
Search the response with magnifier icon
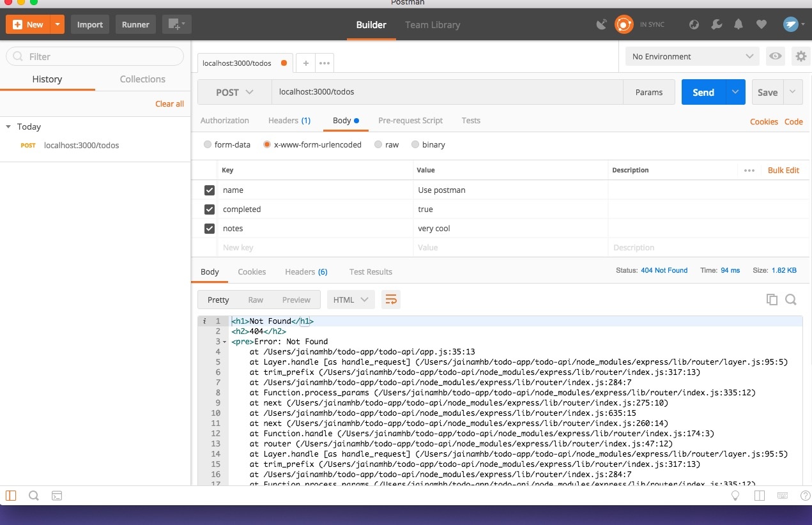791,300
